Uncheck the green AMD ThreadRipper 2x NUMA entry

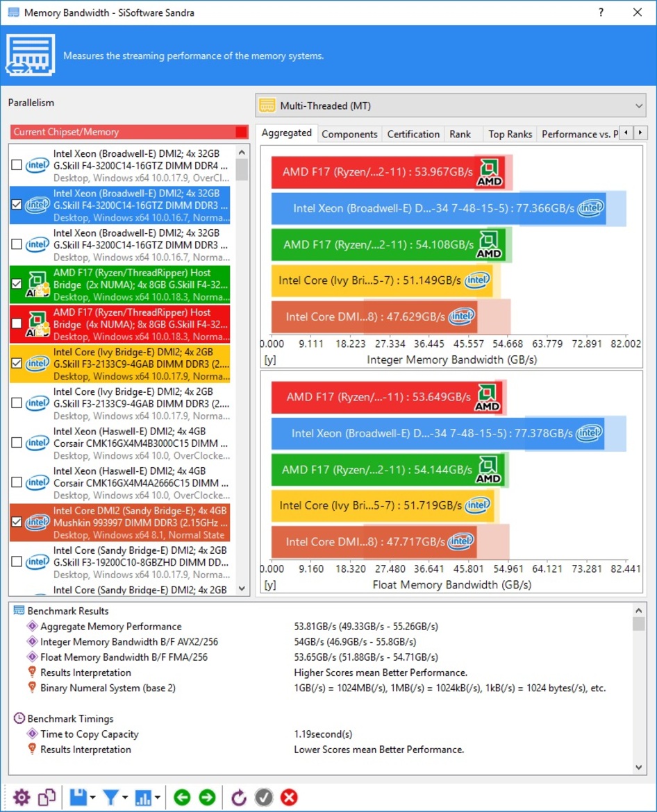(x=17, y=284)
